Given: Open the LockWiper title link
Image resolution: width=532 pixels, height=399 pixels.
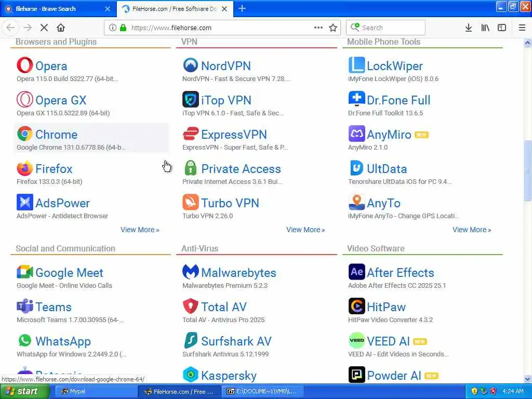Looking at the screenshot, I should [395, 66].
